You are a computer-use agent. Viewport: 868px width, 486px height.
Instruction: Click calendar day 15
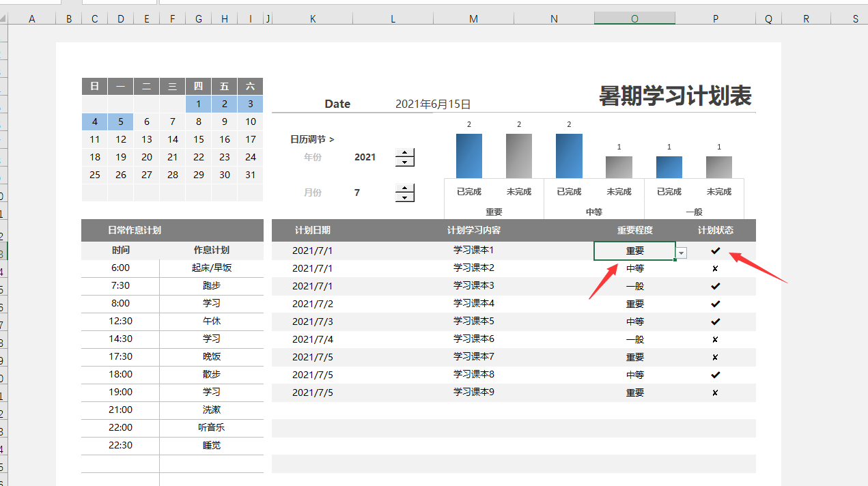199,139
